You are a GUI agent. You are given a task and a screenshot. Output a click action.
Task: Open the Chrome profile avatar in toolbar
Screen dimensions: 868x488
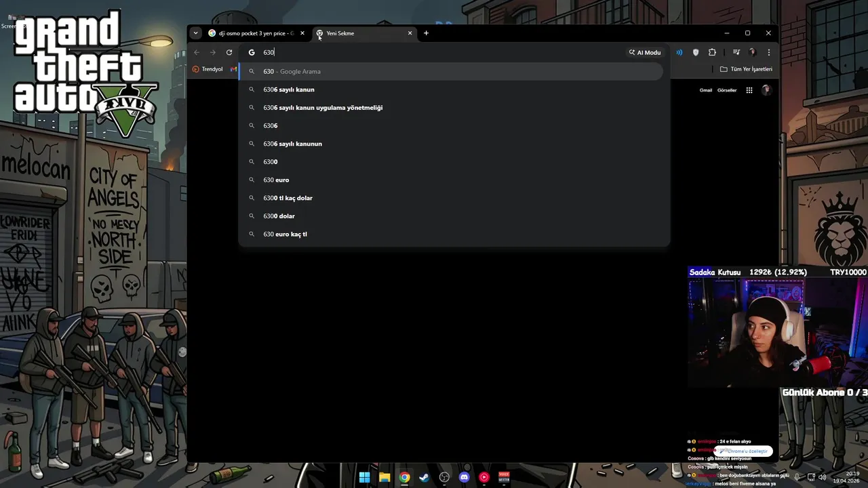pyautogui.click(x=752, y=52)
